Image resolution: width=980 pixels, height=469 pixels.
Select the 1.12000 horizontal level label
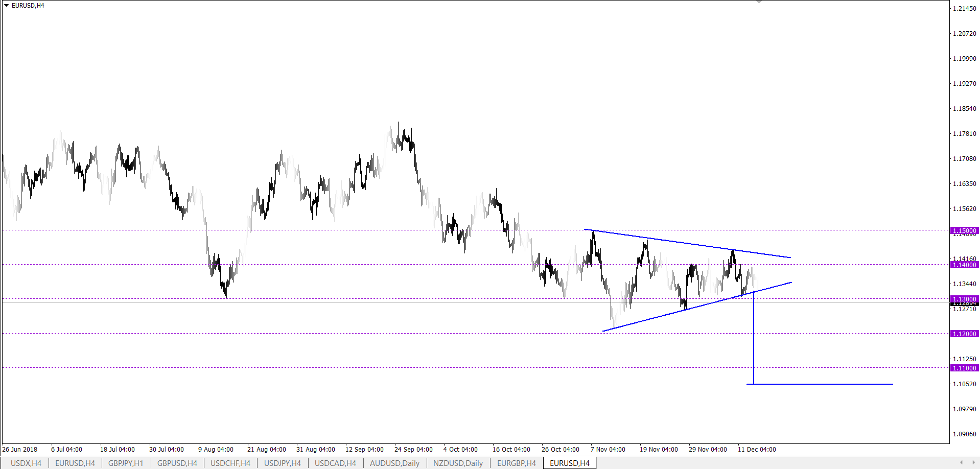pos(964,334)
